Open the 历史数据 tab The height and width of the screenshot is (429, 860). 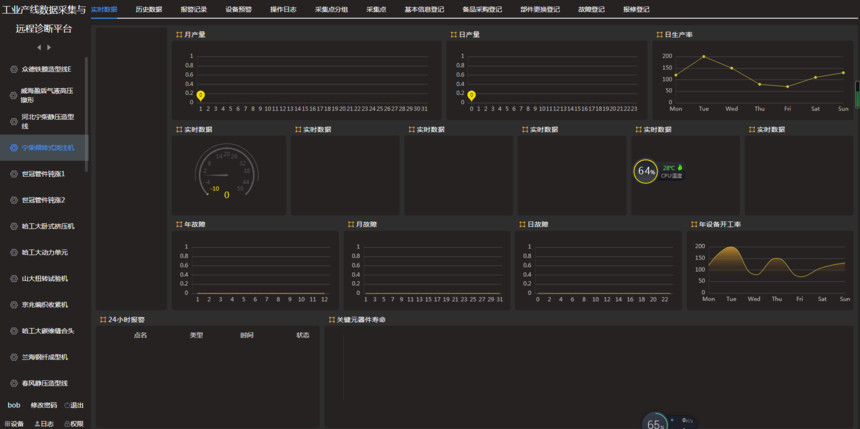(x=148, y=9)
